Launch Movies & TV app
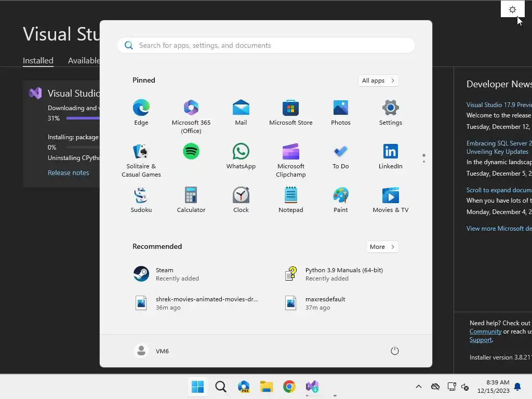The image size is (532, 399). (391, 200)
